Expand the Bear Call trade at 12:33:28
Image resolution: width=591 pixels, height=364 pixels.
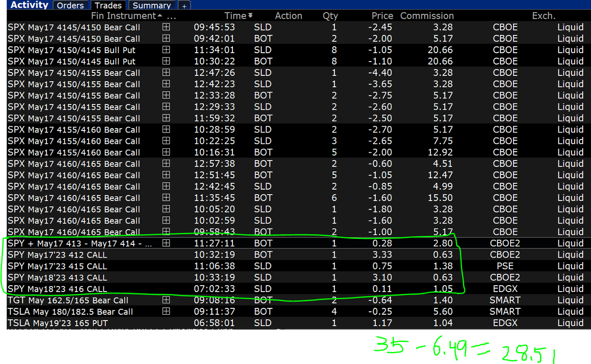click(166, 96)
